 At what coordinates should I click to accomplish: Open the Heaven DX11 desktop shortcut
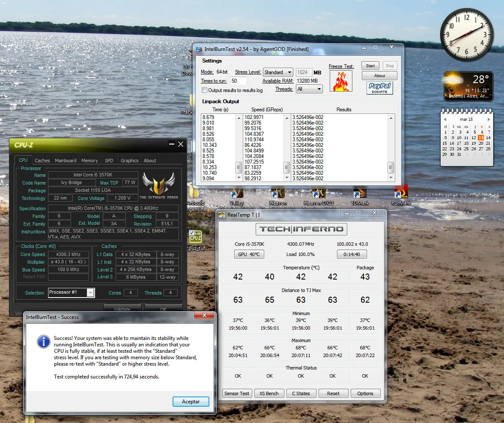(x=319, y=197)
